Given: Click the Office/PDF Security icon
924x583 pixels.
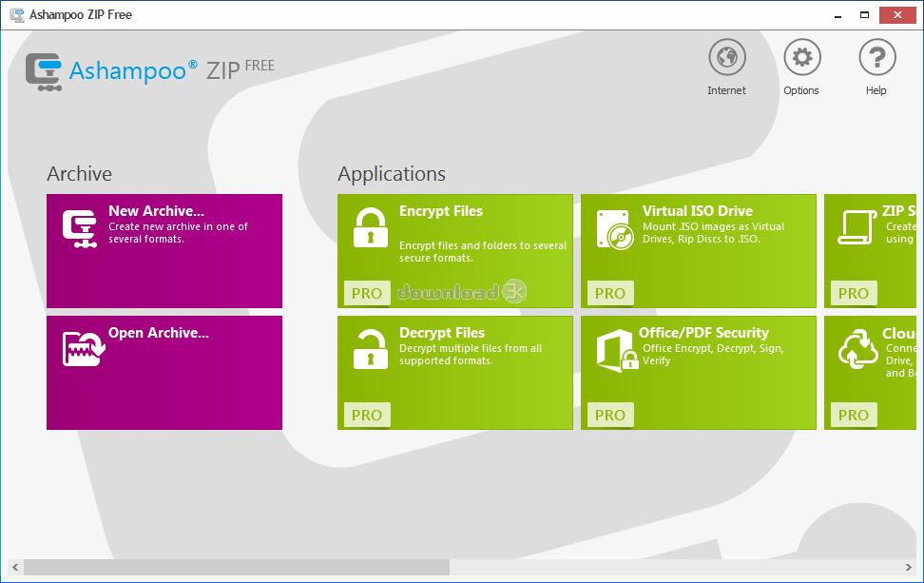Looking at the screenshot, I should (x=617, y=350).
